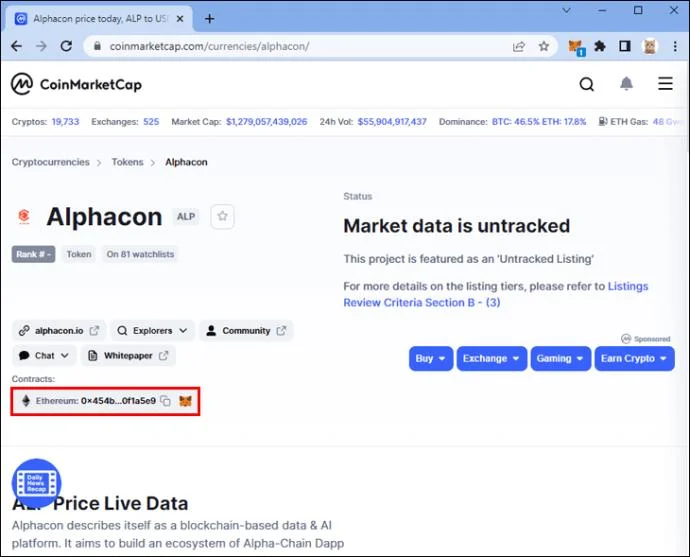Click the CoinMarketCap logo
The image size is (690, 557).
point(77,84)
